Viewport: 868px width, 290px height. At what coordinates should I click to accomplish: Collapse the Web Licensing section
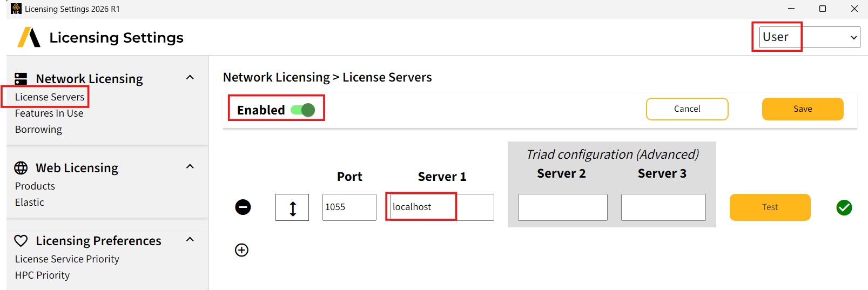[x=190, y=167]
